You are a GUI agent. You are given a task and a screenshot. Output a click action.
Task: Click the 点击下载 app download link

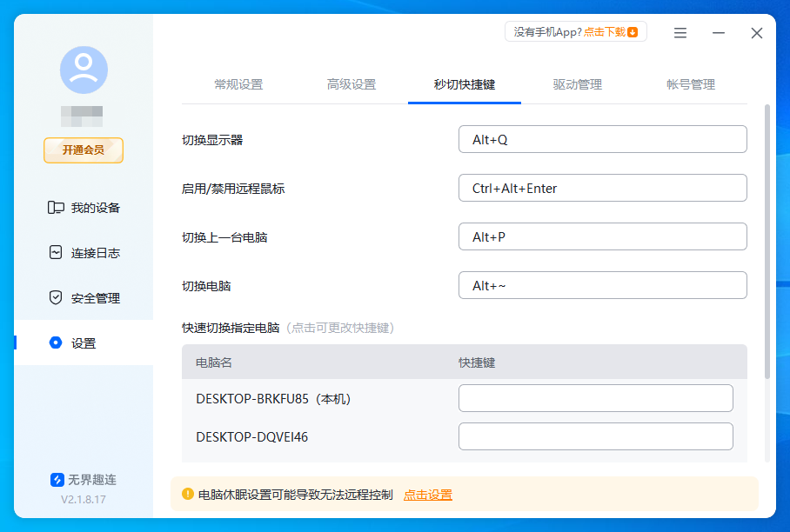pos(604,30)
